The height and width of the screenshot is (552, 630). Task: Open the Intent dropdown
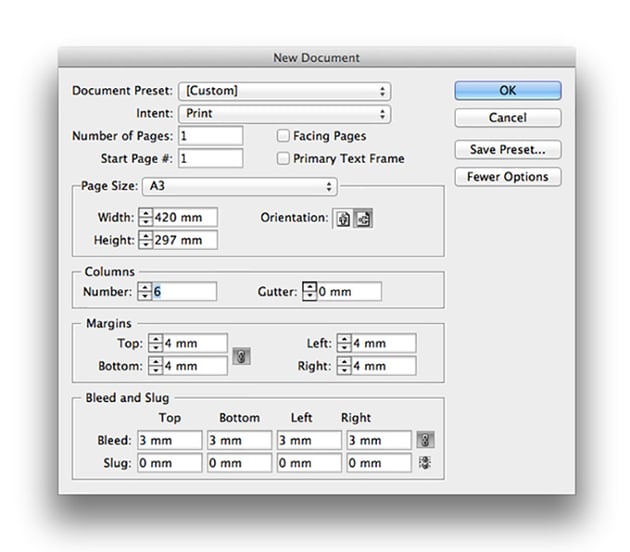point(284,114)
